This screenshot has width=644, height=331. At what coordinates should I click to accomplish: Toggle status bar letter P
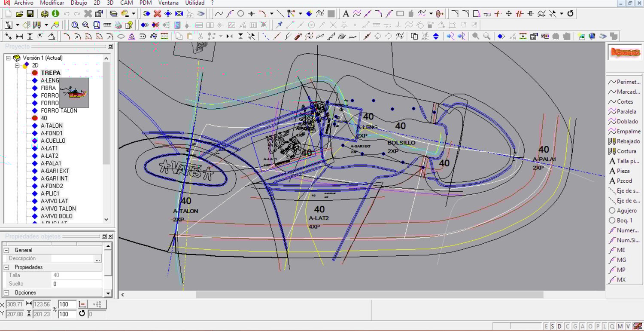coord(597,326)
